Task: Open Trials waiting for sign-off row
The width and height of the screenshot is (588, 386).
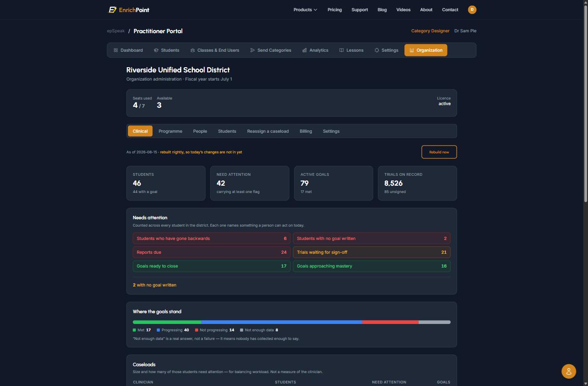Action: [x=372, y=252]
